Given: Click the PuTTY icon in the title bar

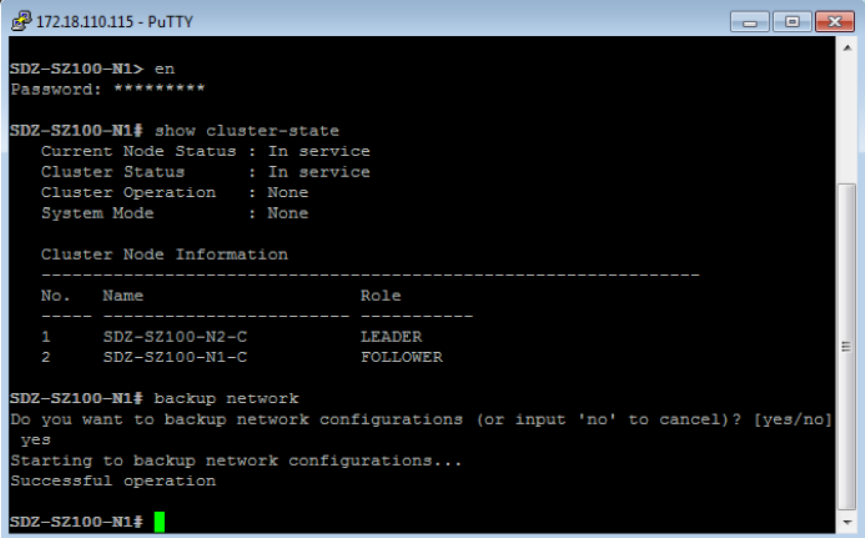Looking at the screenshot, I should [21, 21].
